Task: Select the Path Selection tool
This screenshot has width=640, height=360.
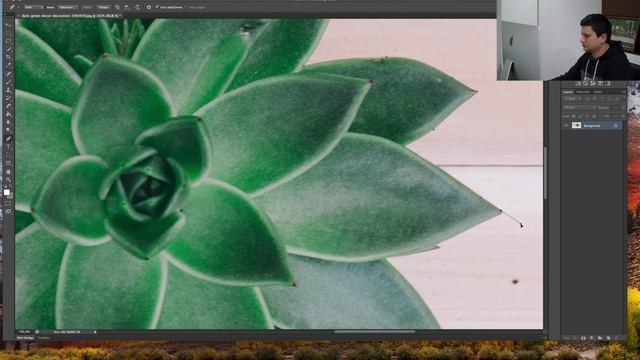Action: point(8,155)
